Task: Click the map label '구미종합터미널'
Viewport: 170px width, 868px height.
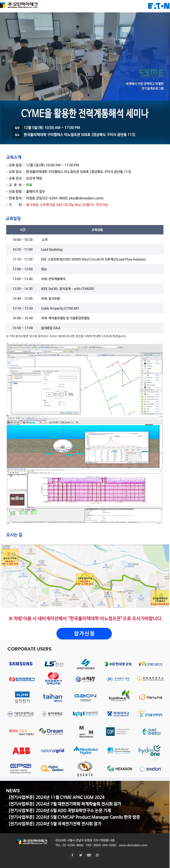Action: coord(85,578)
